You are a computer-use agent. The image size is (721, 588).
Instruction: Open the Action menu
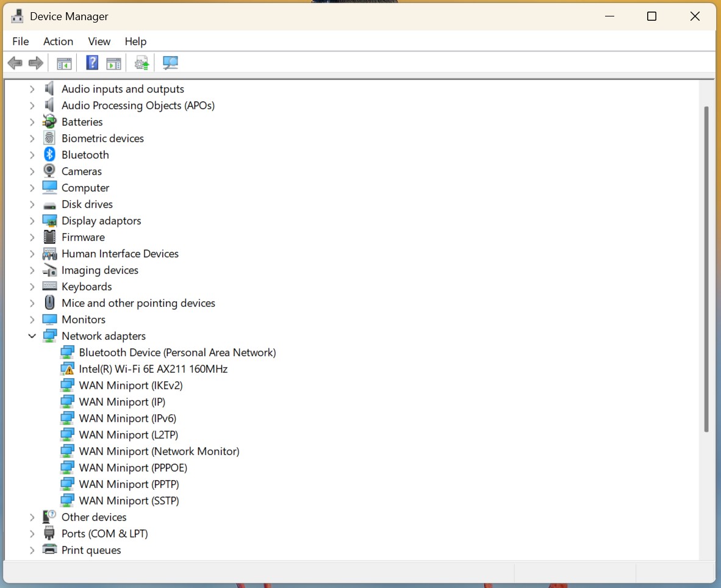click(x=58, y=41)
